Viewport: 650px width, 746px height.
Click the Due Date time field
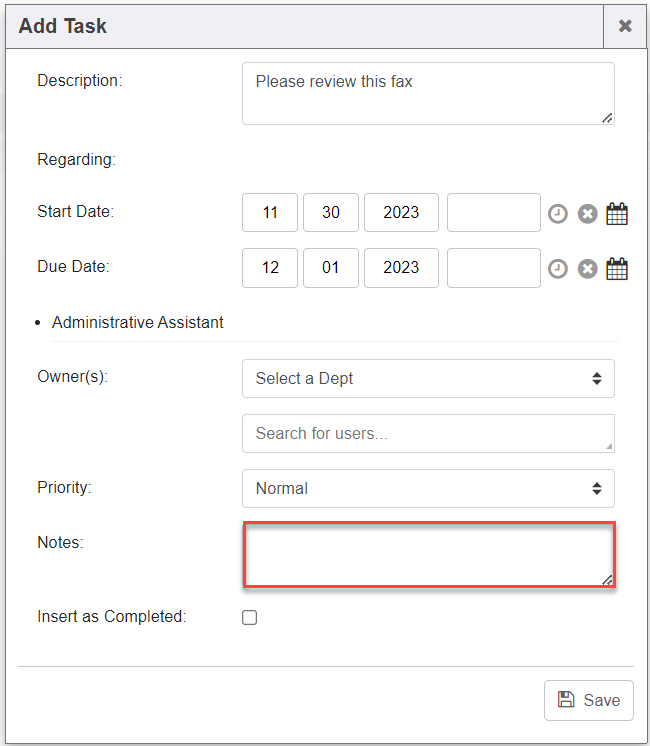pos(493,268)
